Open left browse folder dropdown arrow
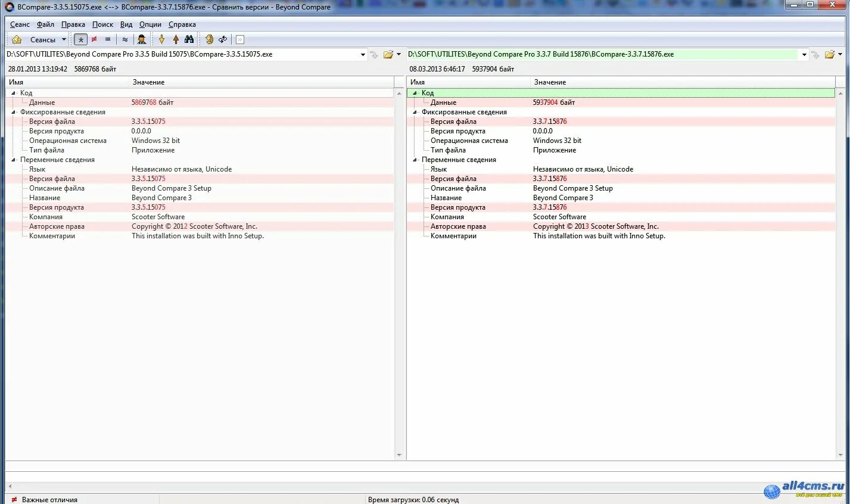Viewport: 850px width, 504px height. click(x=398, y=55)
